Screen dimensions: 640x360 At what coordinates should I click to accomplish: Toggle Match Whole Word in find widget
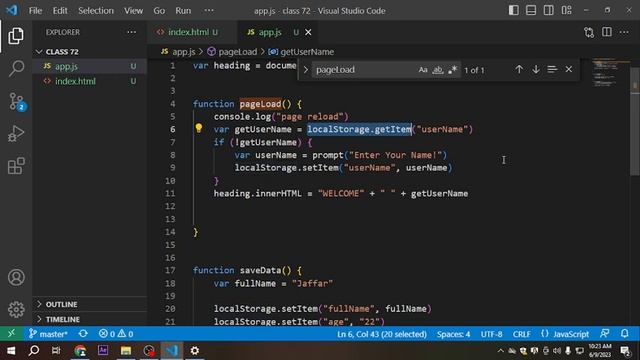click(438, 70)
